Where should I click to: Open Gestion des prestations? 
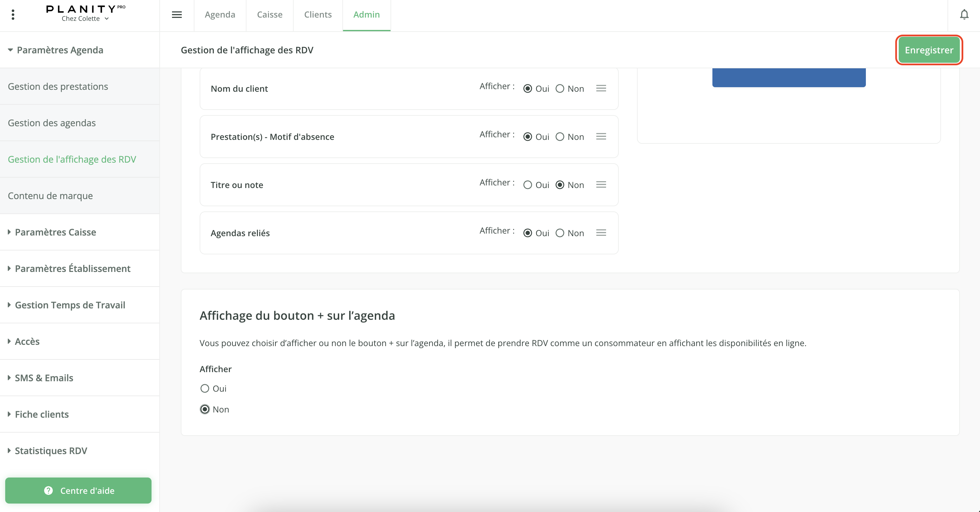click(x=58, y=87)
